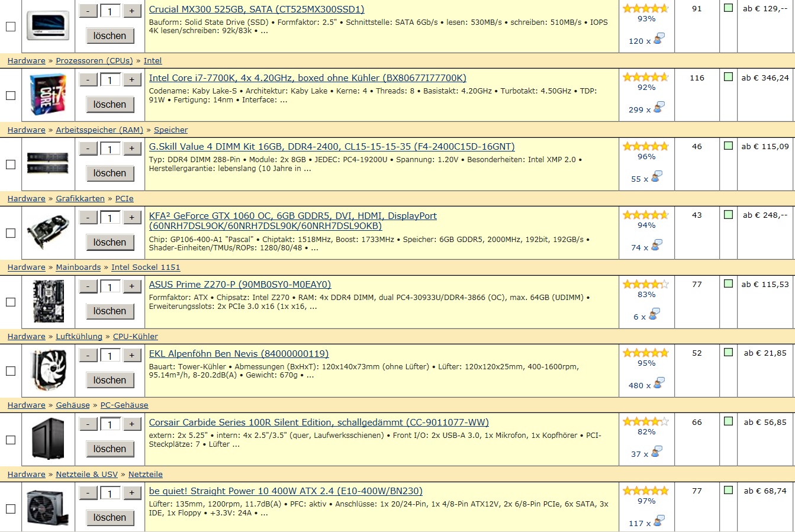
Task: Tick left checkbox for Intel Core i7-7700K row
Action: 11,95
